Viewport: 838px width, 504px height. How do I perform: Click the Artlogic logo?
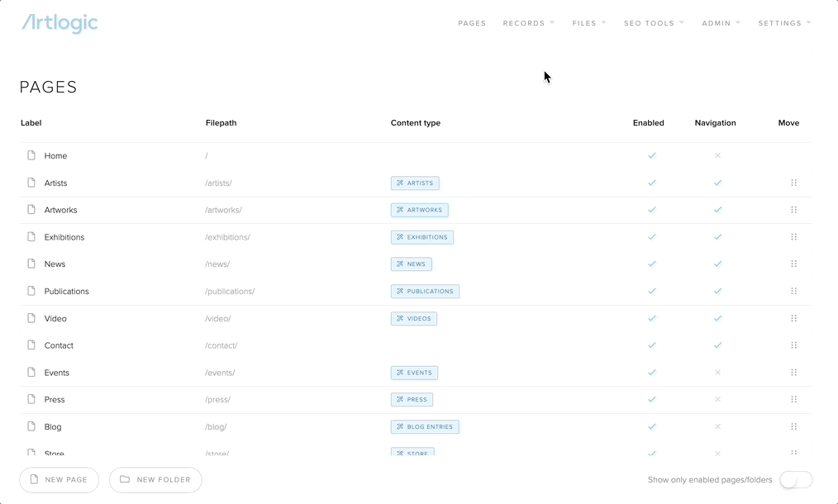tap(60, 23)
